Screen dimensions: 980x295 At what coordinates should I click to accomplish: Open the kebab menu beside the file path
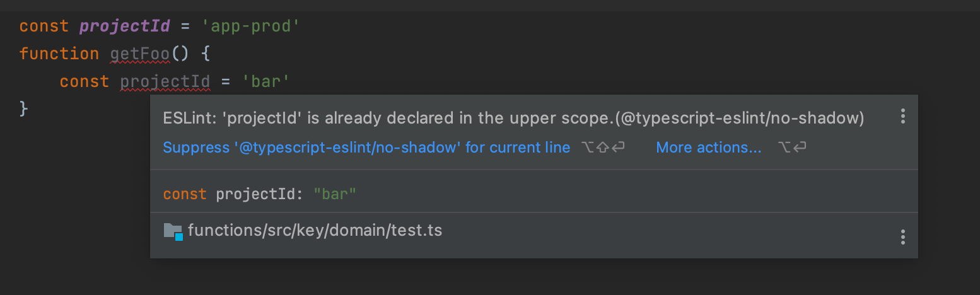[902, 237]
